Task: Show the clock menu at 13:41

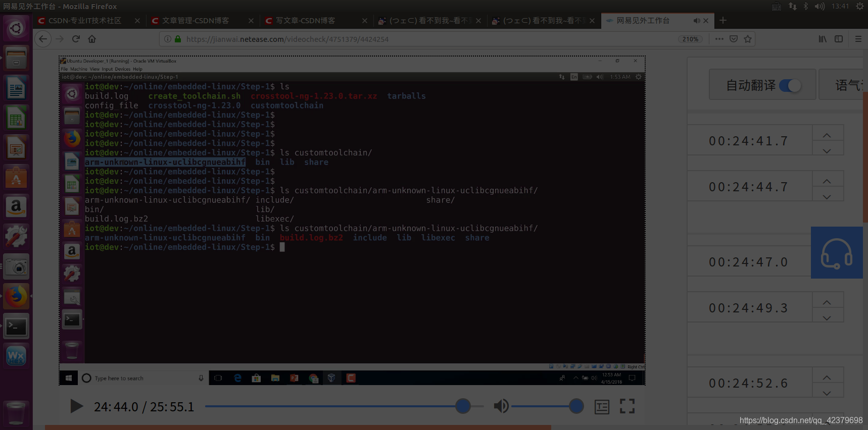Action: (x=840, y=6)
